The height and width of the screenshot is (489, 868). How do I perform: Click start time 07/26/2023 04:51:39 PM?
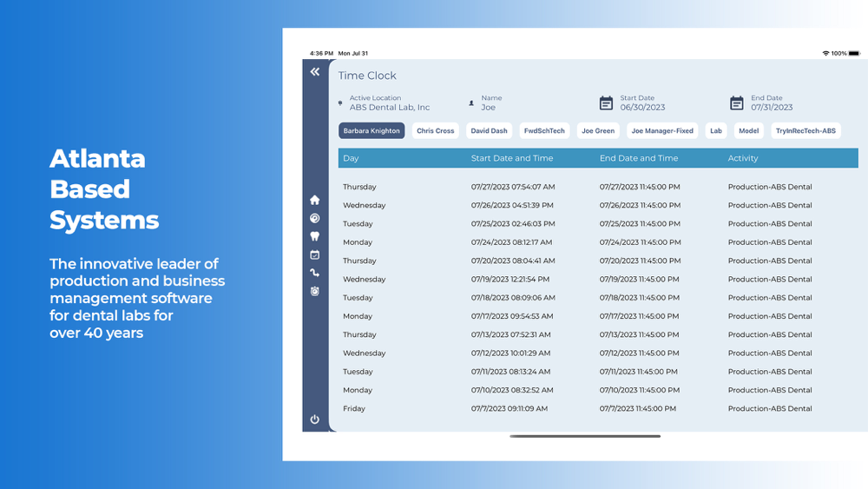coord(512,206)
